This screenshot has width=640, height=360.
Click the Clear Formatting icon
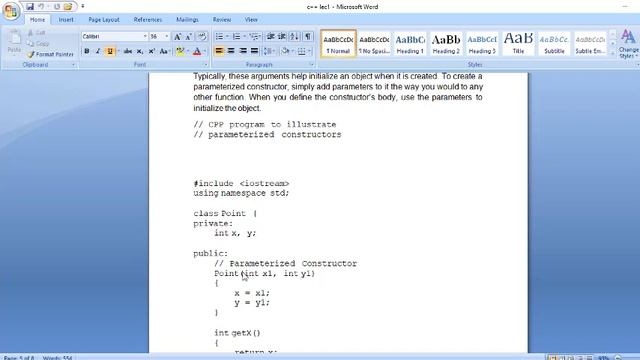coord(202,37)
